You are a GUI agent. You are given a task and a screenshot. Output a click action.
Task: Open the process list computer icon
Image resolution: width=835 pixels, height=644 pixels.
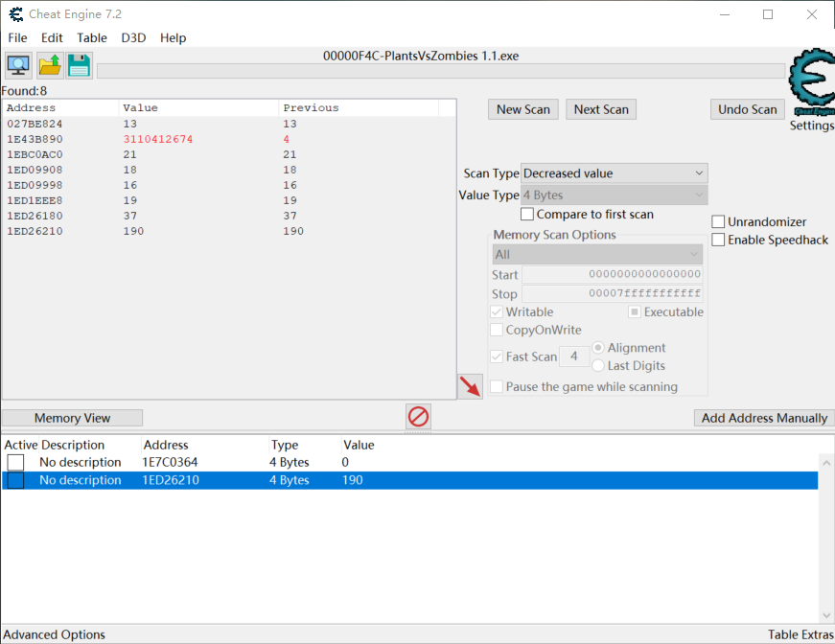pos(18,65)
